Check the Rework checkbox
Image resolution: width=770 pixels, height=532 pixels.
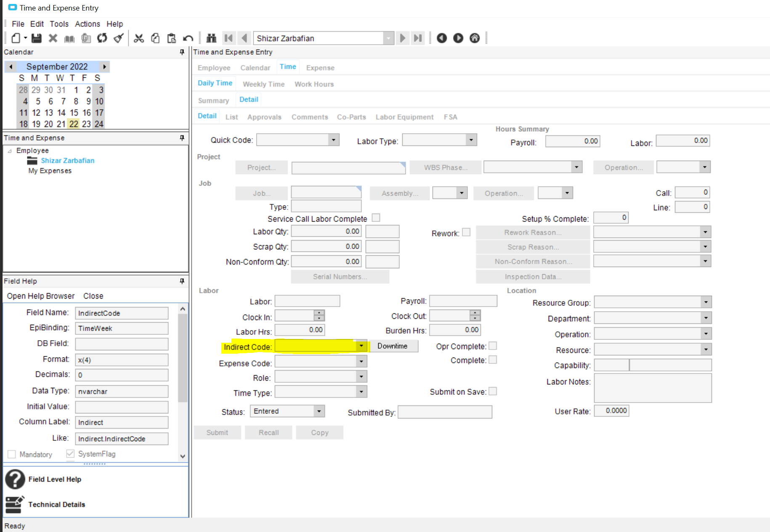click(x=466, y=233)
